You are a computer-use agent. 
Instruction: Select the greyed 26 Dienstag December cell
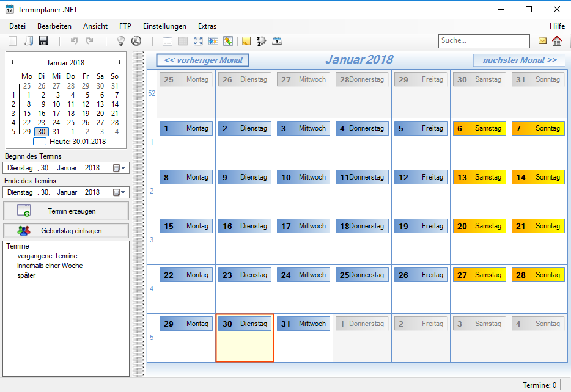[x=245, y=93]
